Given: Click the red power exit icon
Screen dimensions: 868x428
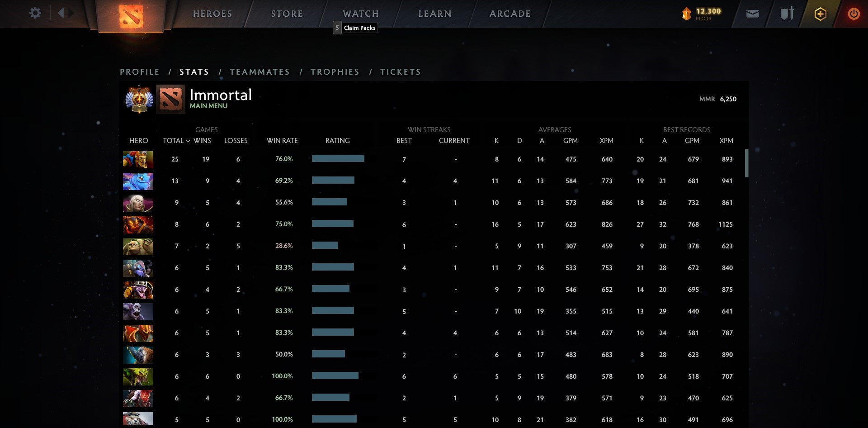Looking at the screenshot, I should [x=854, y=14].
